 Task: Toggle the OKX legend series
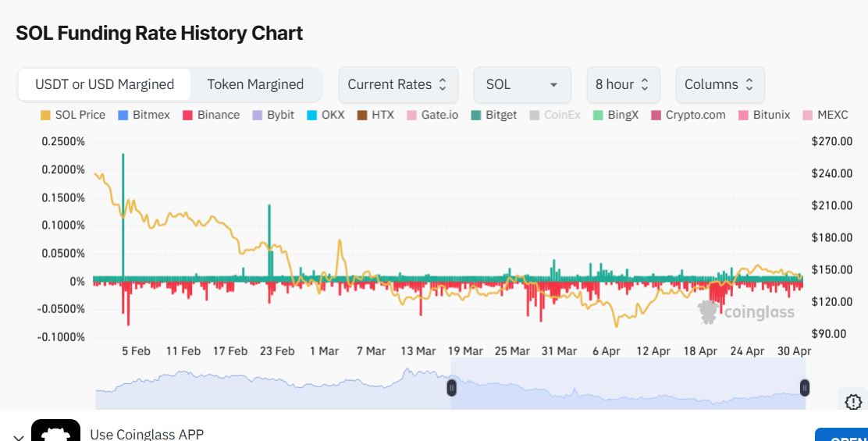point(325,115)
